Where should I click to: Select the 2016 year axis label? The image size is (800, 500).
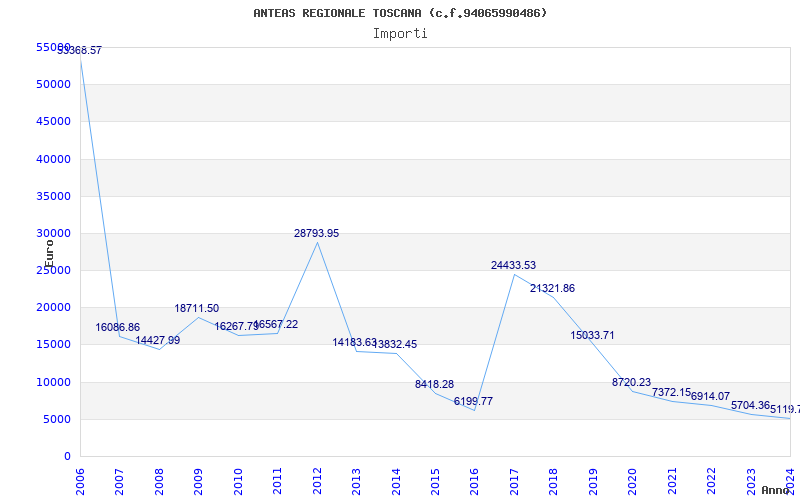(x=474, y=482)
